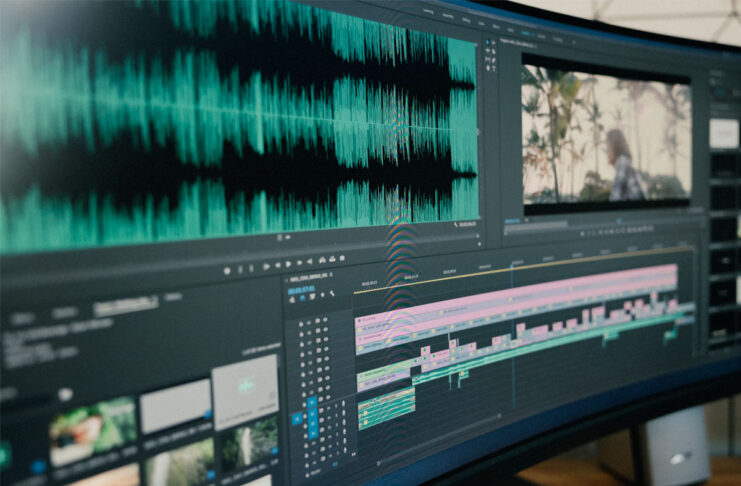Select the Pen tool

(494, 60)
